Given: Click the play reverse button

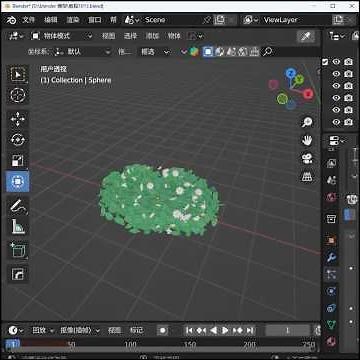Looking at the screenshot, I should point(213,330).
